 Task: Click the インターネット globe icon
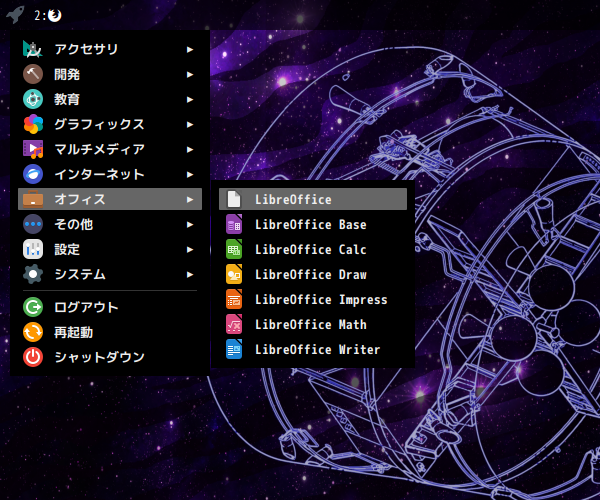(33, 174)
